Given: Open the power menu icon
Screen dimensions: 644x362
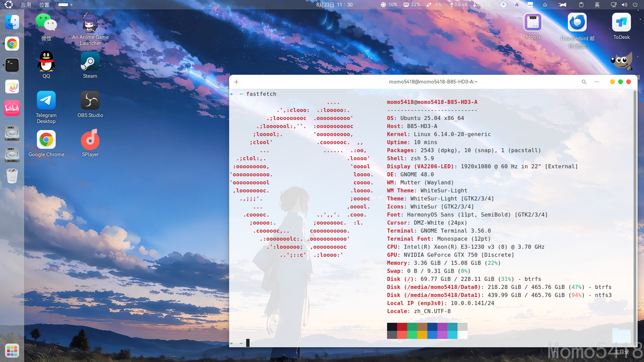Looking at the screenshot, I should (635, 5).
